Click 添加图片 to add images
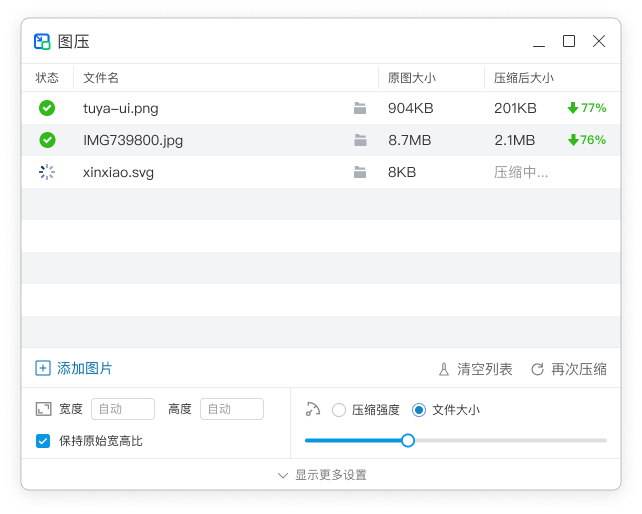642x514 pixels. (x=74, y=368)
